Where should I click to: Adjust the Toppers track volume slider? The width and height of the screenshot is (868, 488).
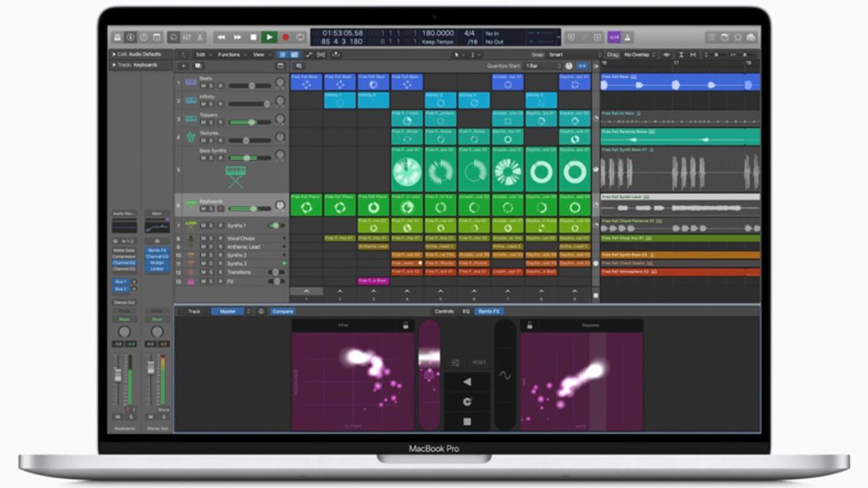[251, 122]
